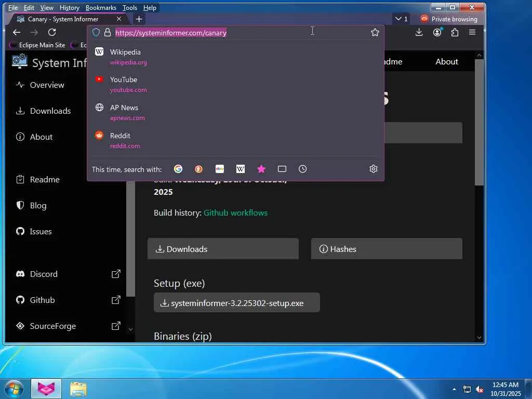This screenshot has width=532, height=399.
Task: Show hidden tray icons arrow
Action: click(454, 389)
